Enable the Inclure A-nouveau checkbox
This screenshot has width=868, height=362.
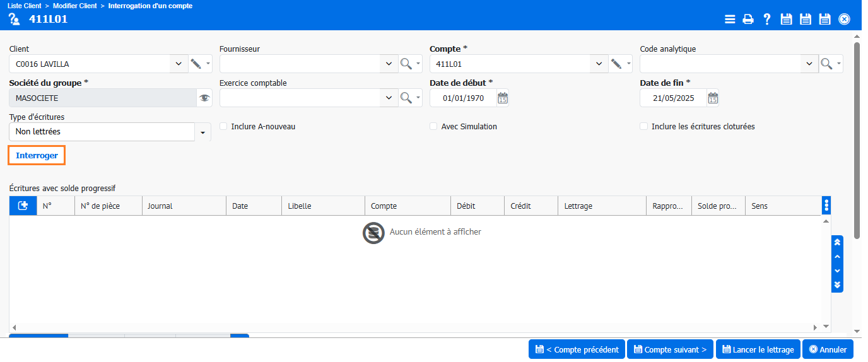click(x=223, y=127)
